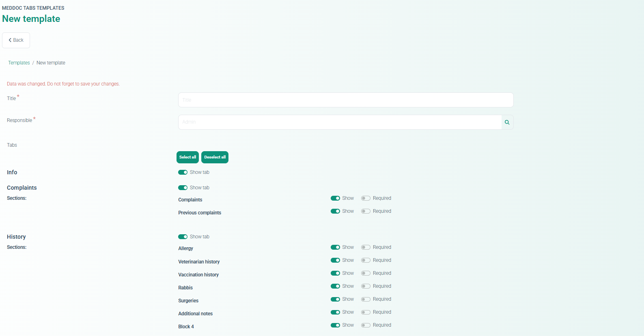Viewport: 644px width, 336px height.
Task: Turn off Show for Allergy section
Action: (335, 247)
